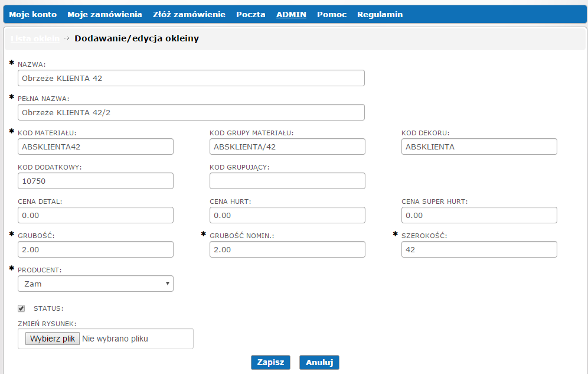Open the ADMIN menu
This screenshot has height=374, width=588.
coord(291,14)
